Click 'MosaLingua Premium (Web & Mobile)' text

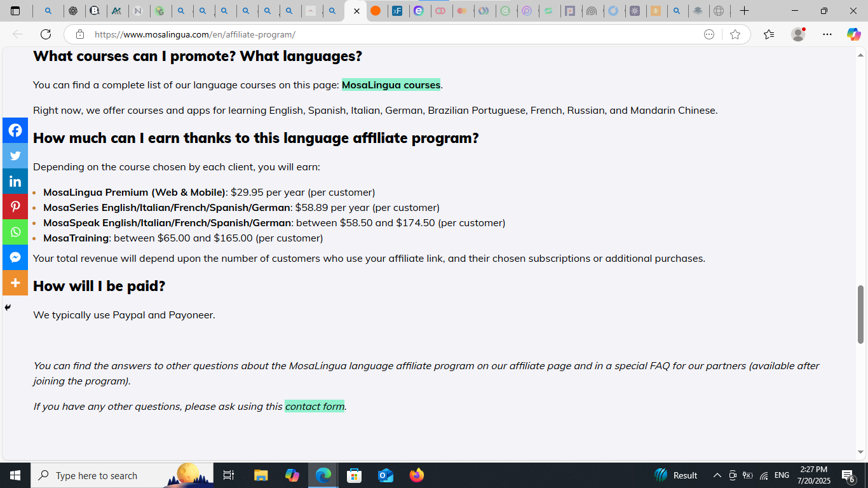[134, 192]
